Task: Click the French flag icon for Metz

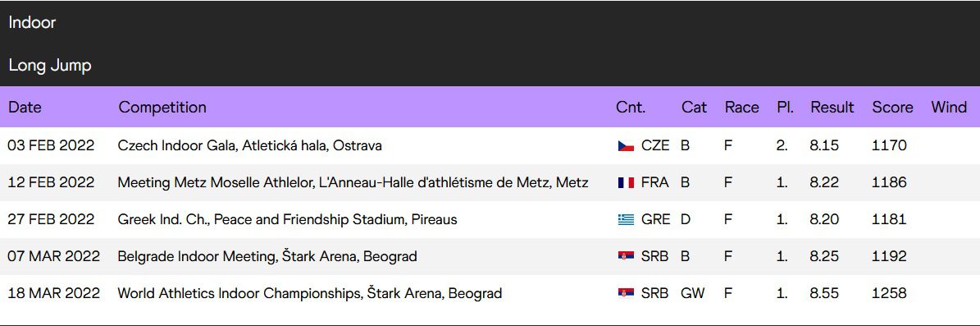Action: click(626, 183)
